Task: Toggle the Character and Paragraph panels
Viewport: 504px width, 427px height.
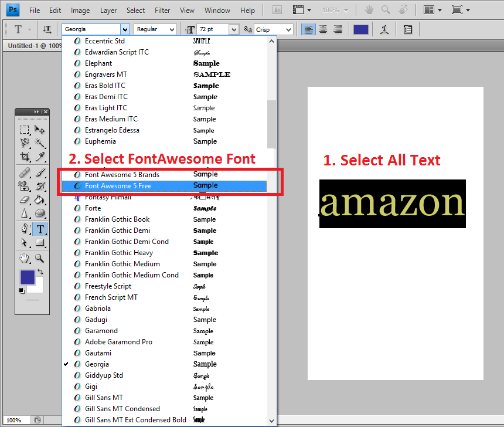Action: (408, 29)
